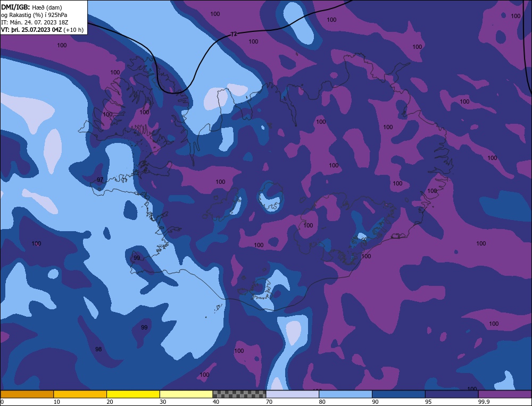This screenshot has width=532, height=406.
Task: Click the valid time "VT: þri. 25.07.2023 04Z"
Action: [x=31, y=30]
